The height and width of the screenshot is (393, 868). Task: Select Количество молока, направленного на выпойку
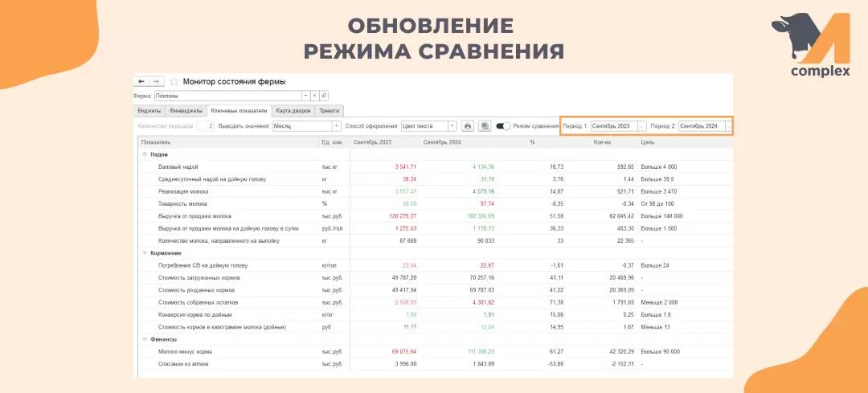(436, 241)
